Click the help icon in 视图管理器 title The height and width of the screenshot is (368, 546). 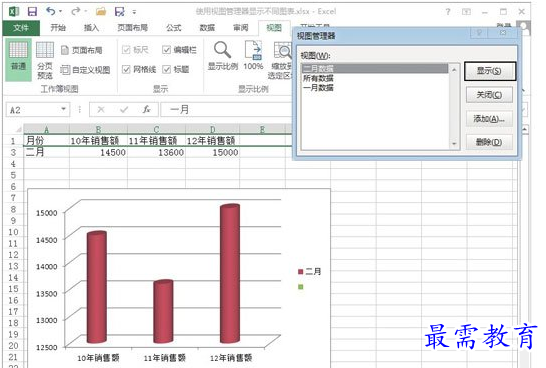(479, 33)
